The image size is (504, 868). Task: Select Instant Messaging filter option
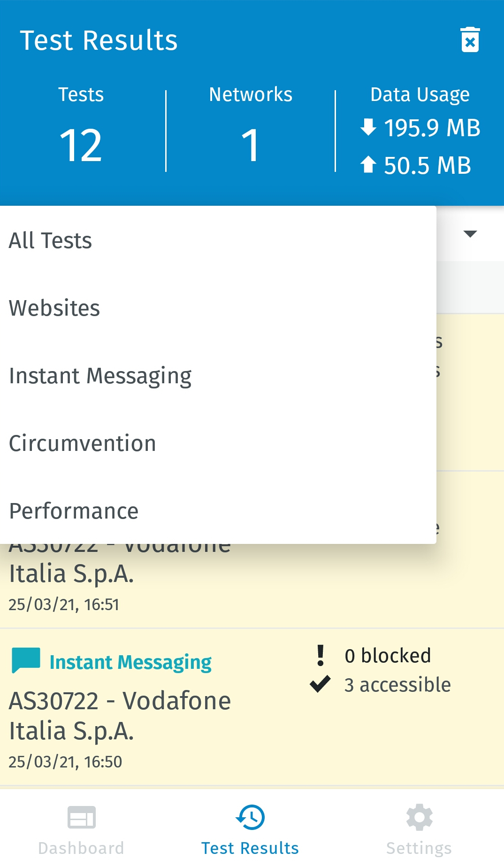point(100,376)
